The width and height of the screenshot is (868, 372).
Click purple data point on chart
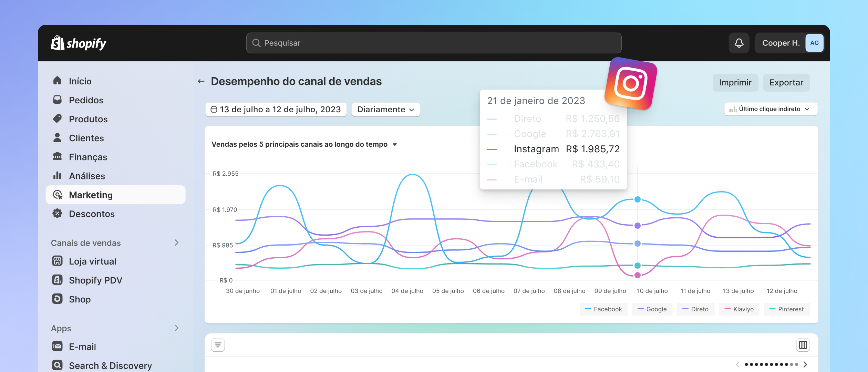click(x=638, y=226)
